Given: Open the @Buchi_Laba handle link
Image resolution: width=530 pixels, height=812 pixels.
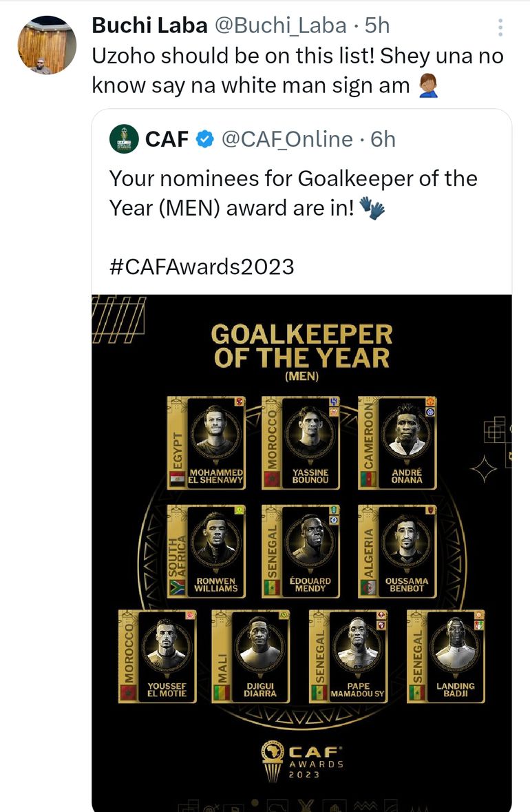Looking at the screenshot, I should [x=281, y=26].
